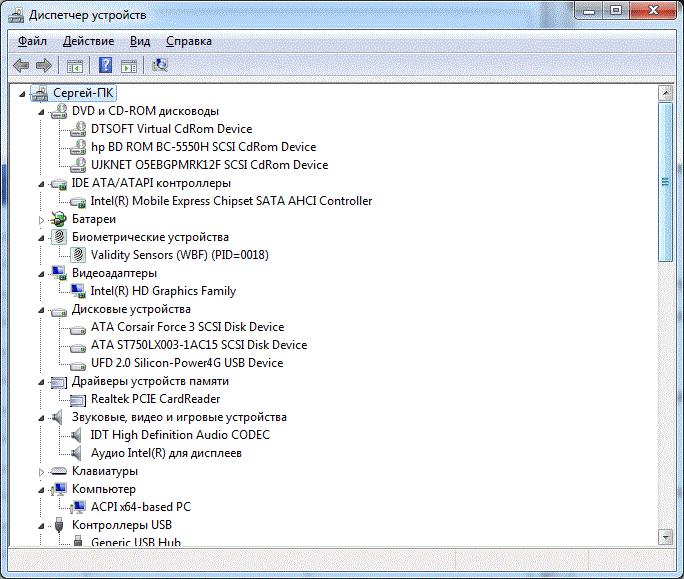Toggle the action pane toolbar icon
This screenshot has width=684, height=579.
129,66
